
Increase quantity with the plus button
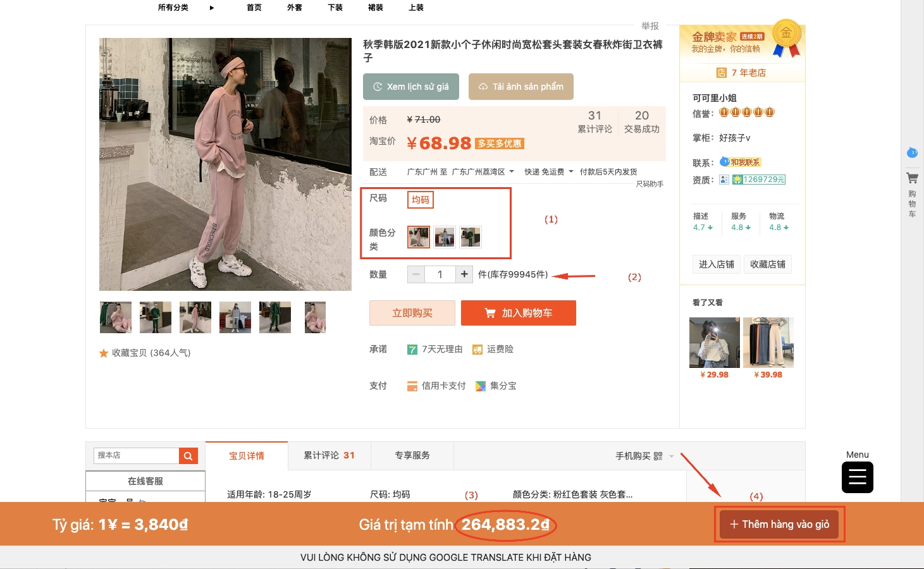pyautogui.click(x=464, y=274)
